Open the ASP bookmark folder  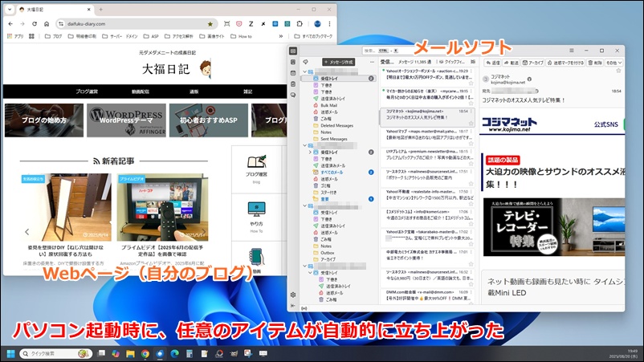coord(151,36)
